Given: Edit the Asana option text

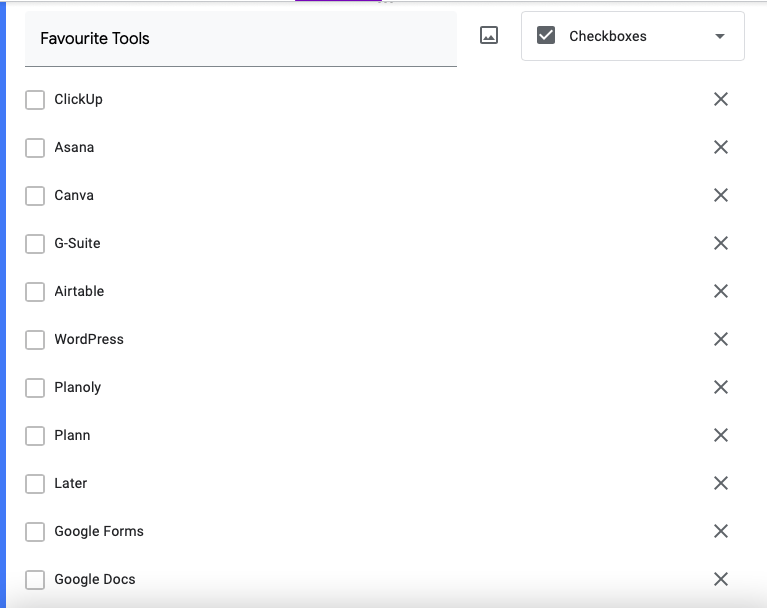Looking at the screenshot, I should point(74,147).
